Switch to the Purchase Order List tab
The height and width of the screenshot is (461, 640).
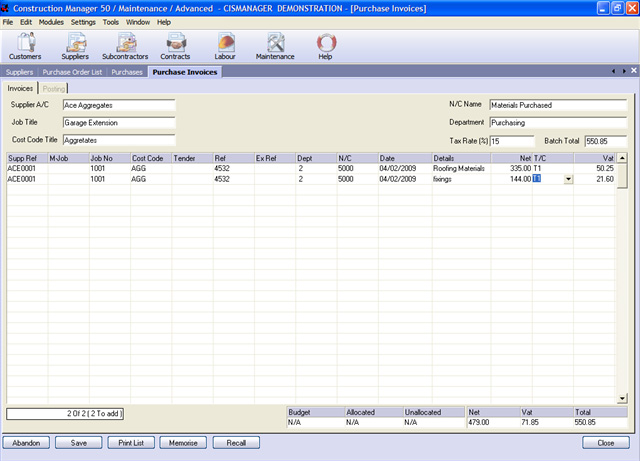pos(72,72)
